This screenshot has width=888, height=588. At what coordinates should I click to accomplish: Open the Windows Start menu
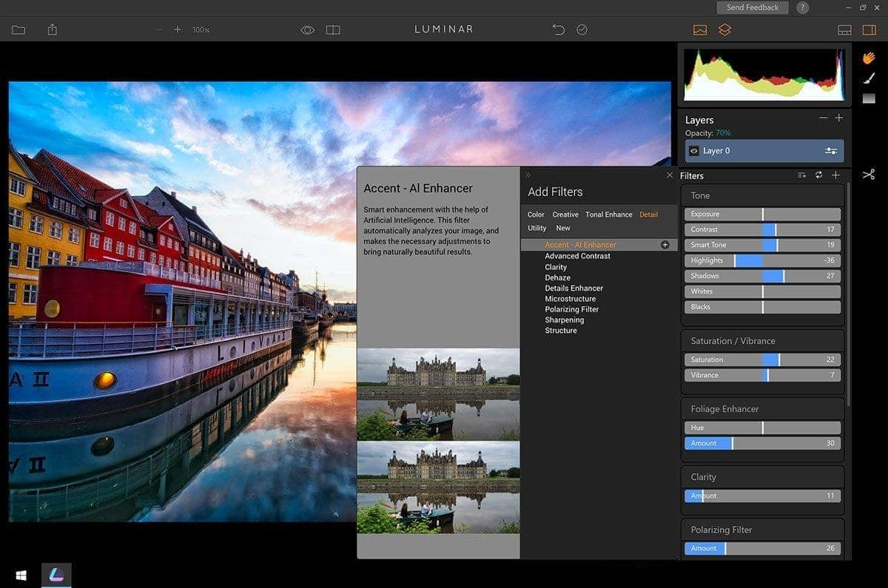click(21, 574)
